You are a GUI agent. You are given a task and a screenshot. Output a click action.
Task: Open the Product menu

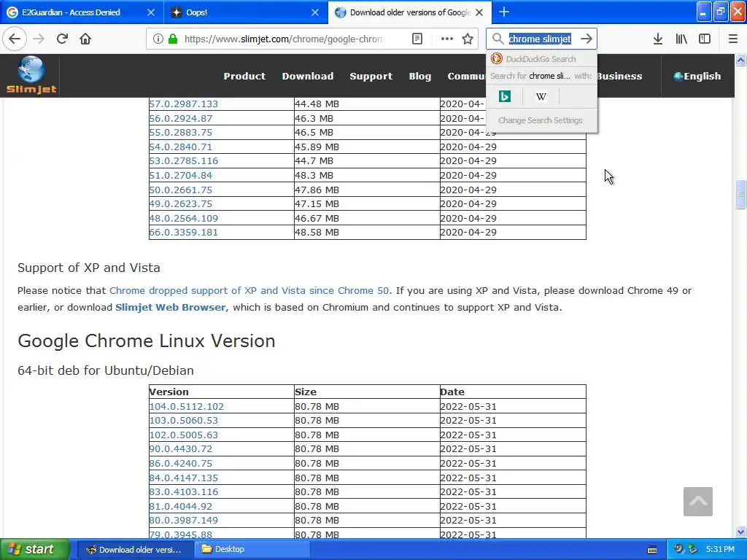[244, 76]
